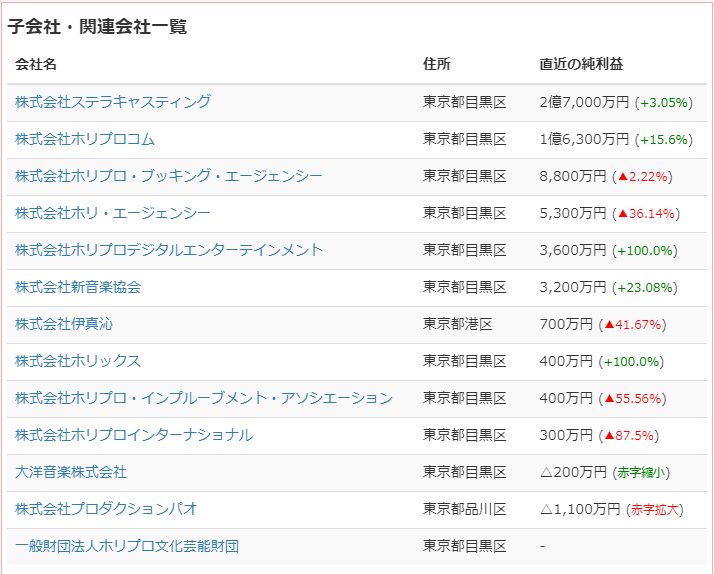This screenshot has height=574, width=714.
Task: Open the 株式会社新音楽協会 link
Action: pyautogui.click(x=78, y=287)
